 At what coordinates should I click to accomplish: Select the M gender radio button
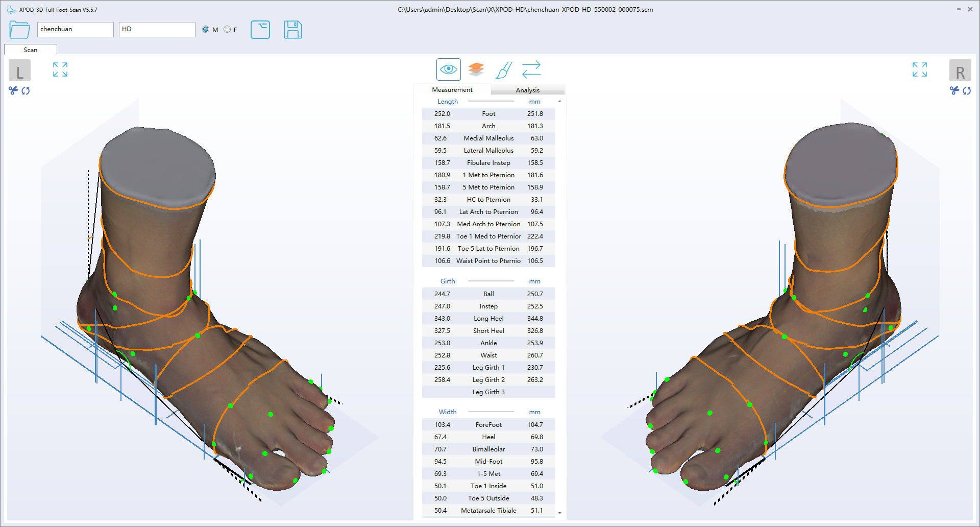coord(206,30)
